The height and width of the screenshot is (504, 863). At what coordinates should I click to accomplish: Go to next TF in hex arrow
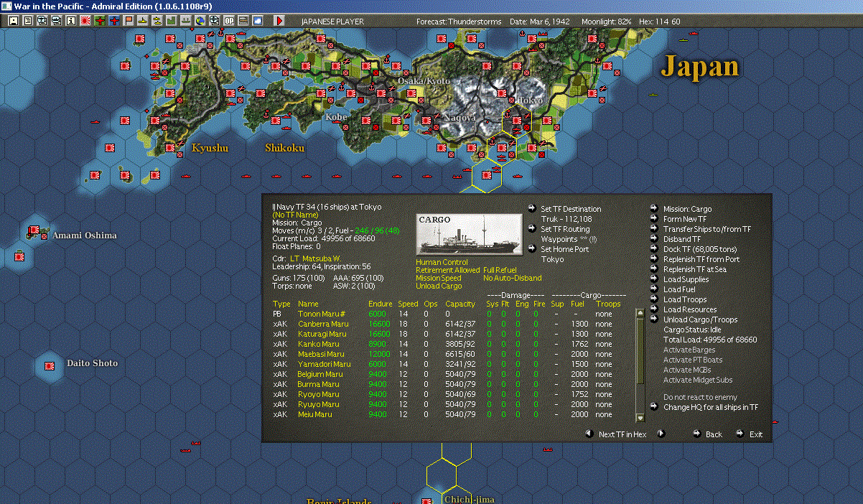pos(661,434)
